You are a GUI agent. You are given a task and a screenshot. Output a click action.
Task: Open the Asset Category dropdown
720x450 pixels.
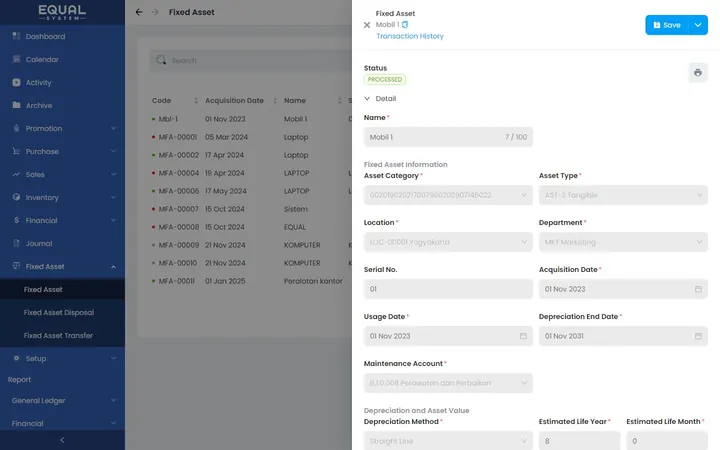448,195
